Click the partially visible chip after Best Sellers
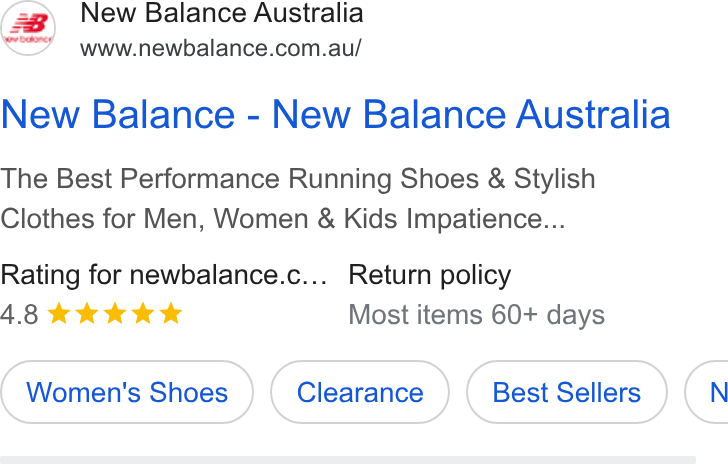 [707, 392]
